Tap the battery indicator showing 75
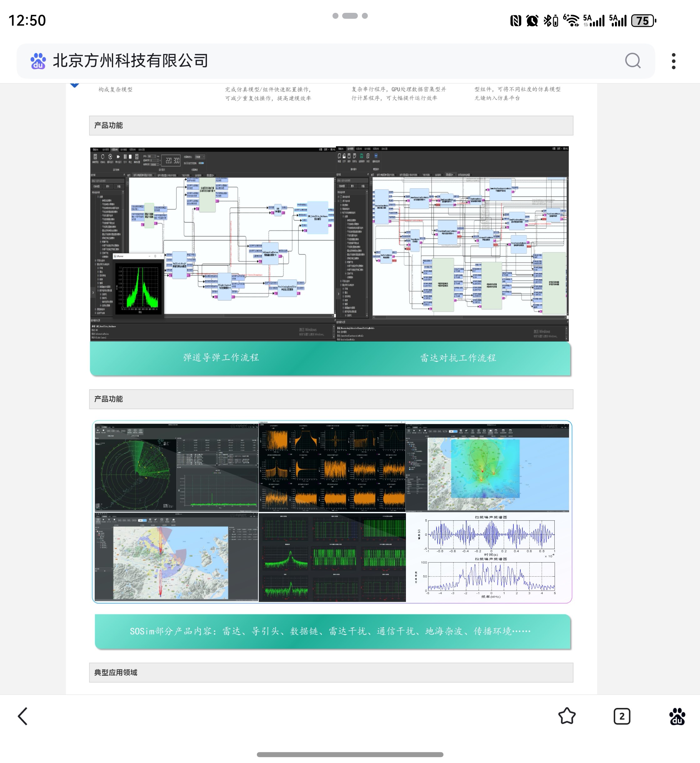700x763 pixels. 643,20
